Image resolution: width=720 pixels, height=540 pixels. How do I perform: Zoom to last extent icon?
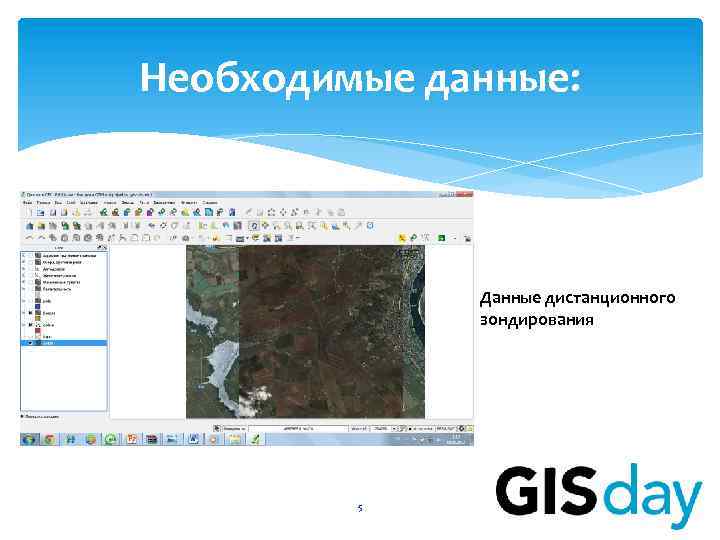tap(348, 225)
